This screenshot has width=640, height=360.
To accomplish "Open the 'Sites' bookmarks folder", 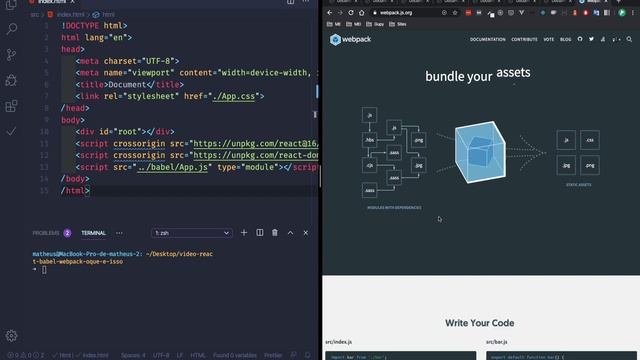I will [x=398, y=24].
